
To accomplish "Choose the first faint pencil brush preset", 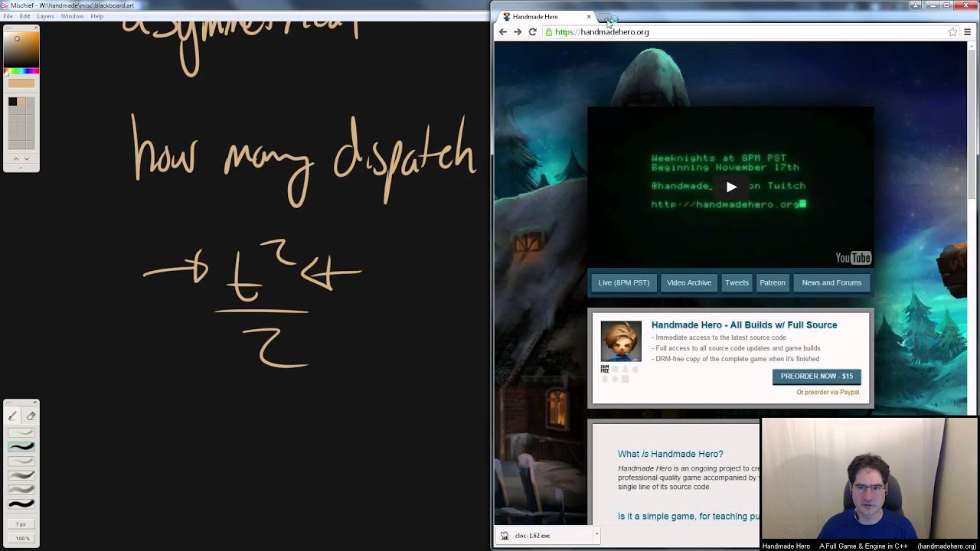I will [21, 432].
